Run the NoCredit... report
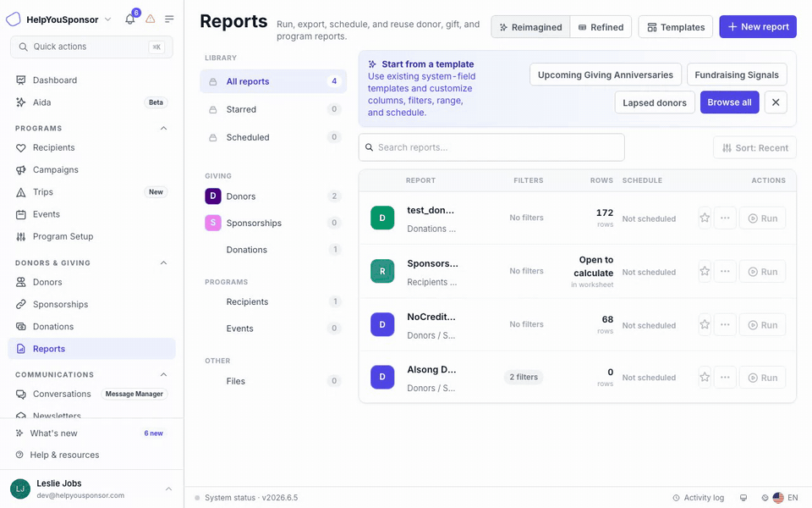This screenshot has width=812, height=508. point(762,325)
